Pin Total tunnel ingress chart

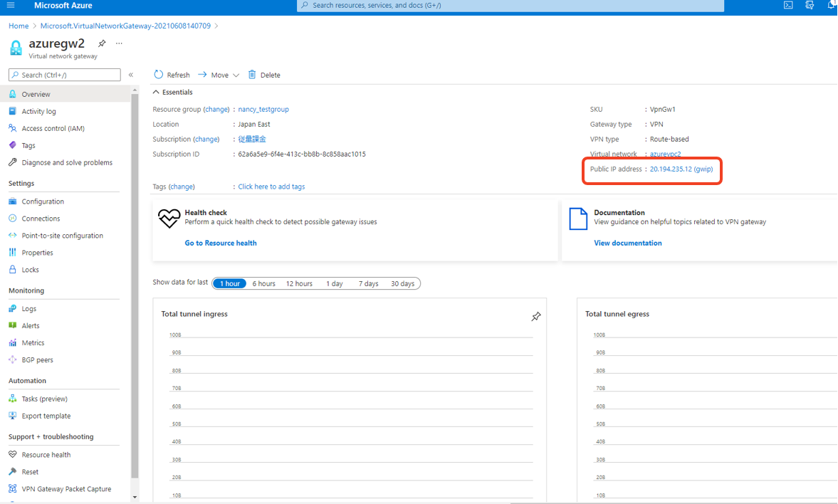point(536,316)
